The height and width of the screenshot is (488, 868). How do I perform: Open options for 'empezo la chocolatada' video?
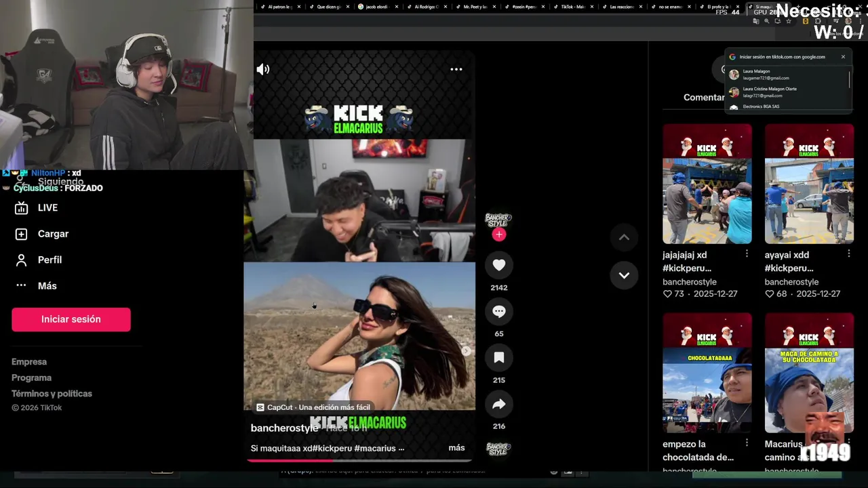[747, 443]
